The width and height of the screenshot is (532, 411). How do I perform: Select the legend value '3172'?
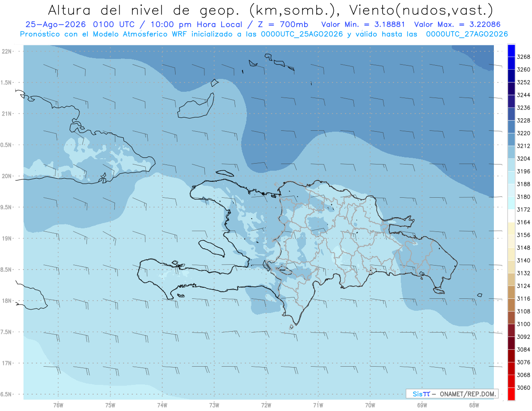coord(524,209)
